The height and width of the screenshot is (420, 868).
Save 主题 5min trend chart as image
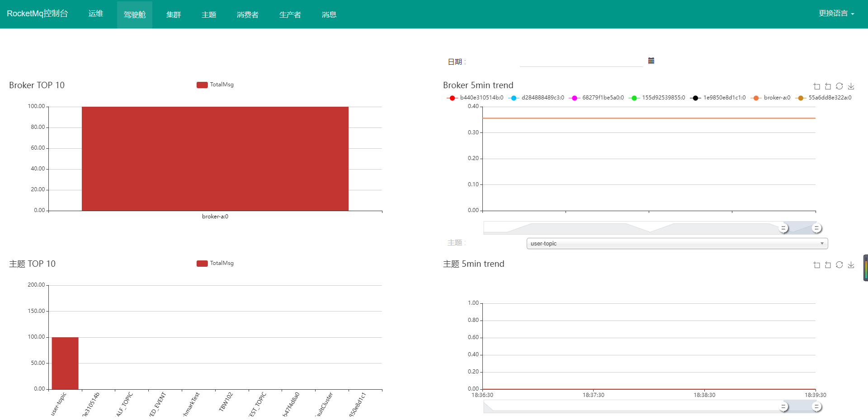851,265
